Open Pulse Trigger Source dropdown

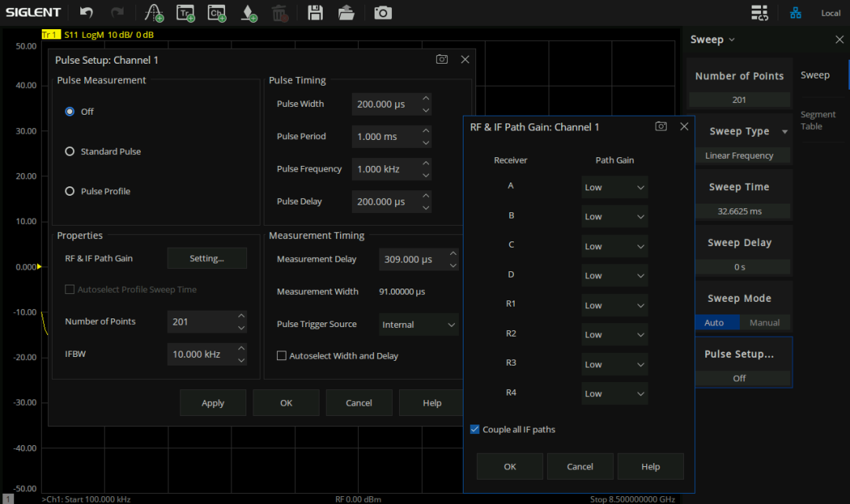(x=418, y=324)
